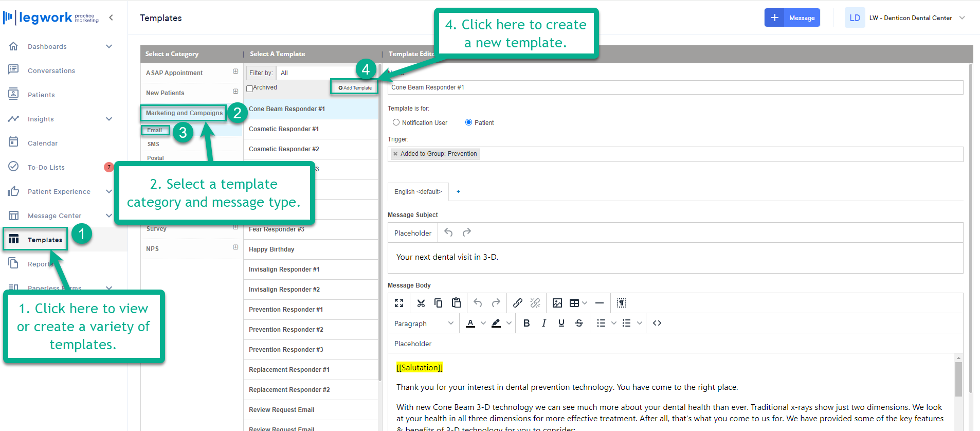Image resolution: width=980 pixels, height=431 pixels.
Task: Open the Calendar section
Action: pos(43,143)
